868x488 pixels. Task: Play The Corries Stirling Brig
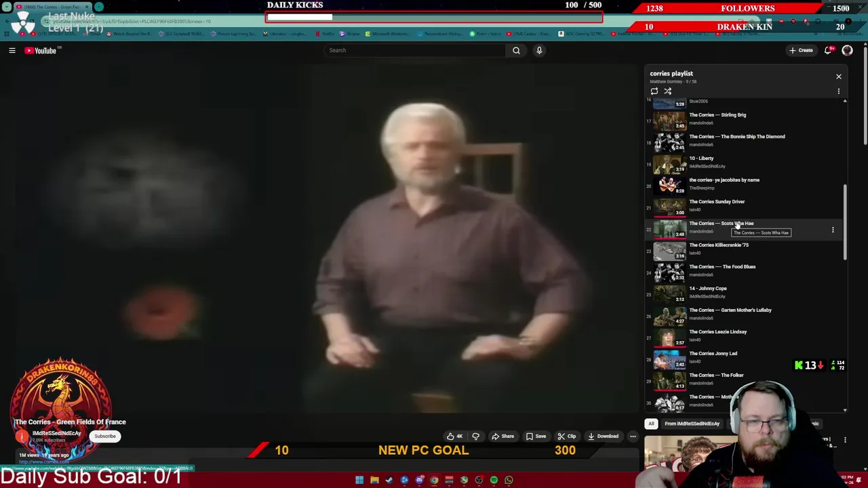pyautogui.click(x=717, y=115)
